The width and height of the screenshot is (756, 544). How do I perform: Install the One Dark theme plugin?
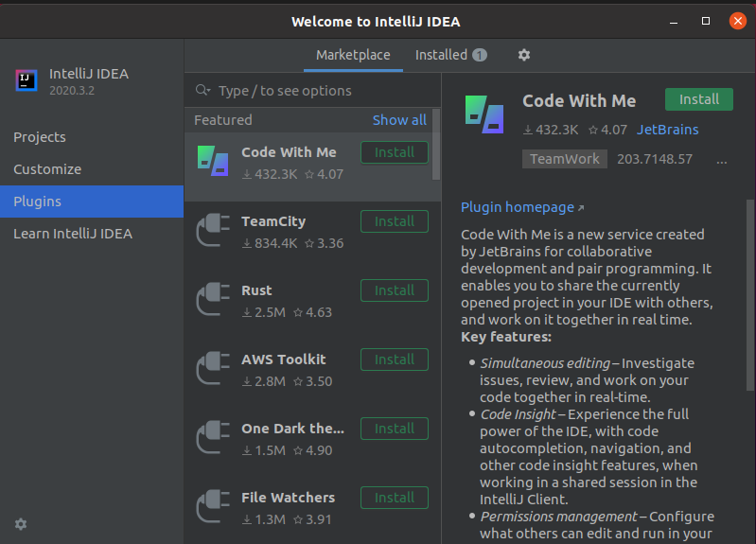(x=395, y=429)
